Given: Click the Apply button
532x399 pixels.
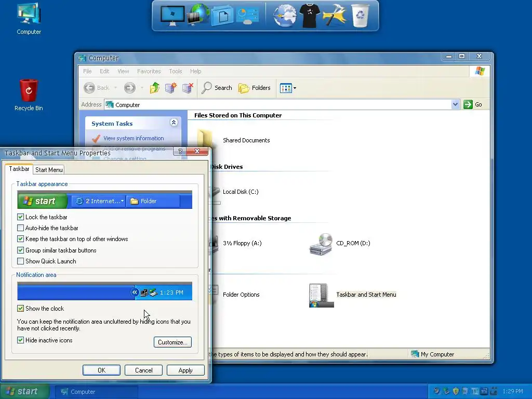Looking at the screenshot, I should [185, 370].
